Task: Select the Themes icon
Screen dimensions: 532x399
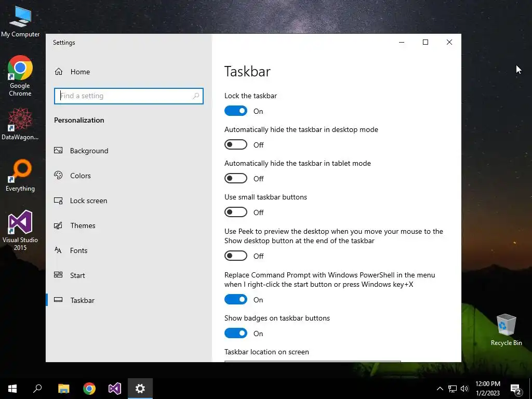Action: pos(58,225)
